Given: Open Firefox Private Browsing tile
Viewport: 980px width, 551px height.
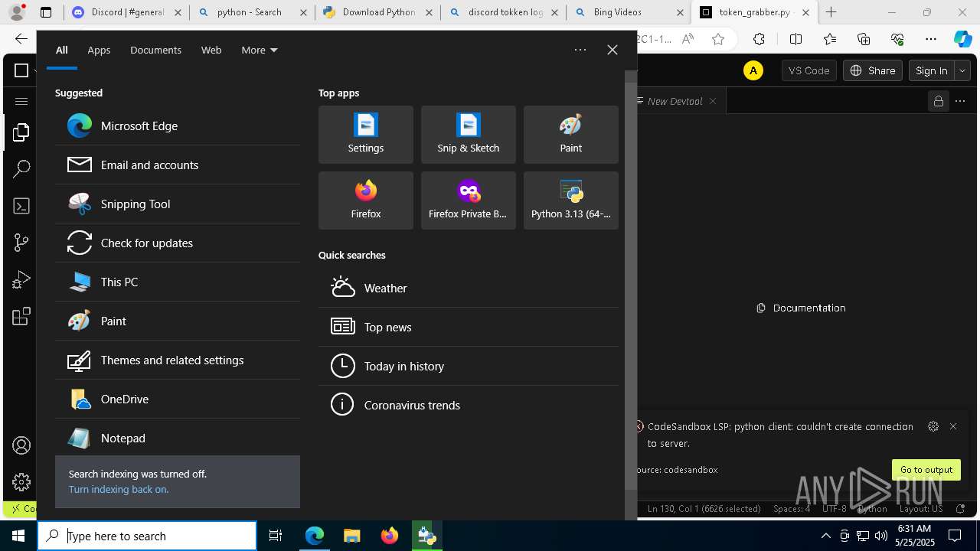Looking at the screenshot, I should (469, 201).
